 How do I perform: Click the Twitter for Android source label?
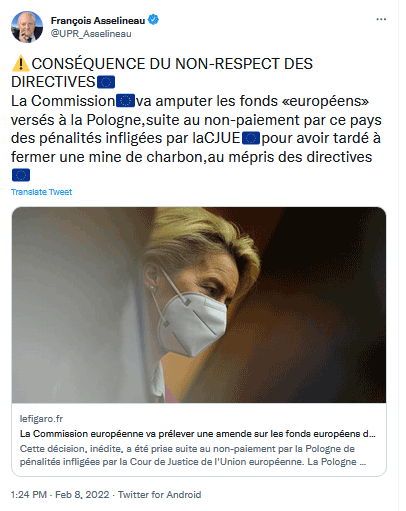click(159, 494)
